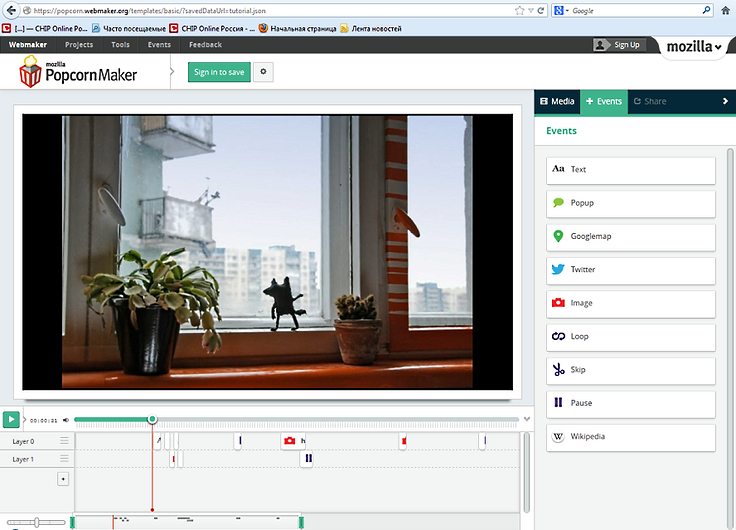The height and width of the screenshot is (530, 736).
Task: Add a Loop event
Action: pos(631,337)
